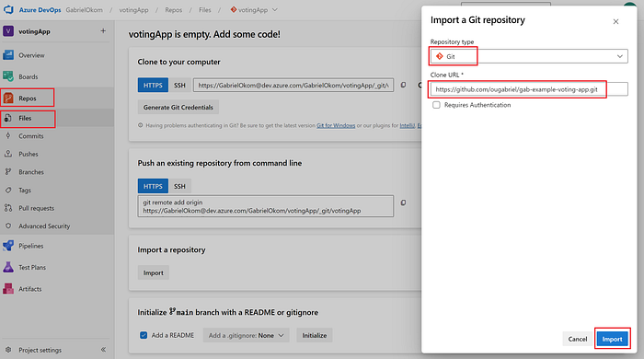Select SSH tab under Clone to your computer
This screenshot has width=644, height=359.
pyautogui.click(x=179, y=85)
